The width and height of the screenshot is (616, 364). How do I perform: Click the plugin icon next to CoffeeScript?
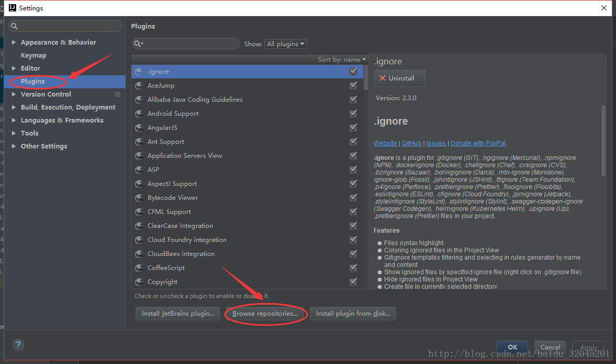[139, 268]
